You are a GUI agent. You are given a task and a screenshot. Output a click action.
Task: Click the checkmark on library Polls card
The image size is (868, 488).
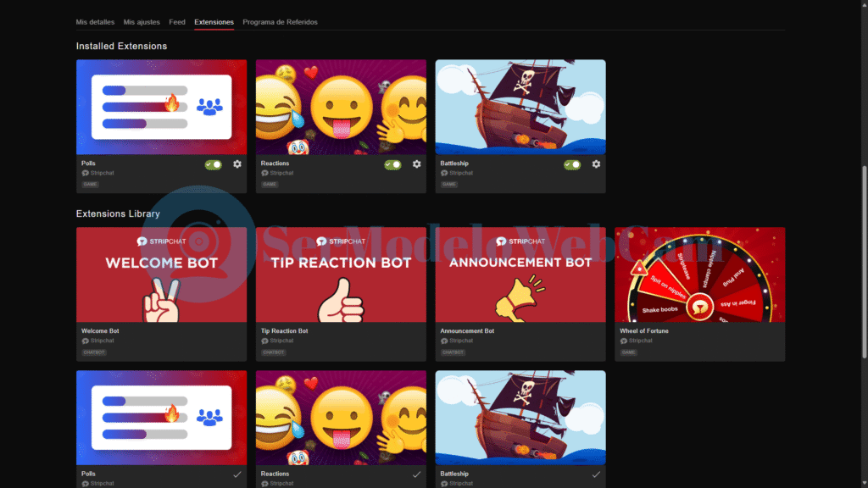237,474
